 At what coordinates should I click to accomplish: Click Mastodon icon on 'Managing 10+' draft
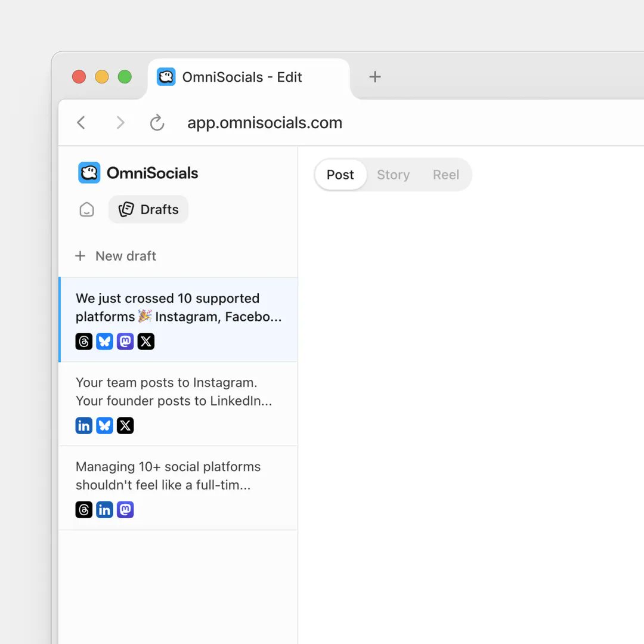[125, 510]
